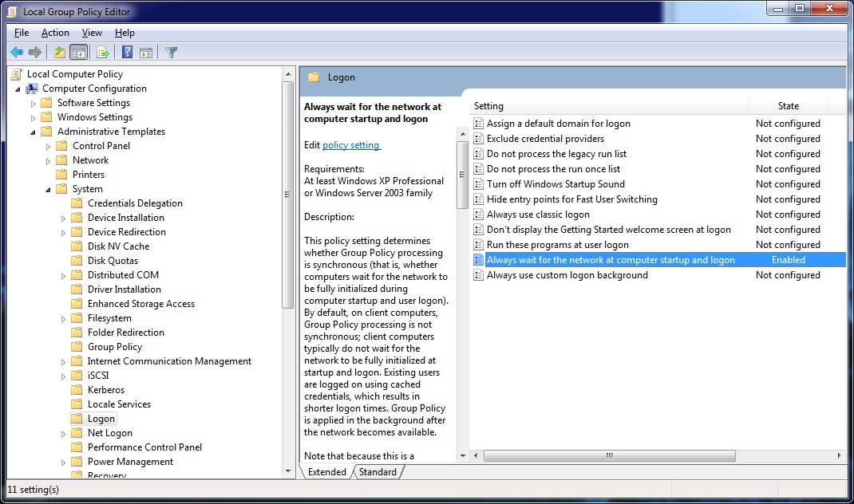Image resolution: width=854 pixels, height=504 pixels.
Task: Expand the Device Installation node
Action: (x=63, y=219)
